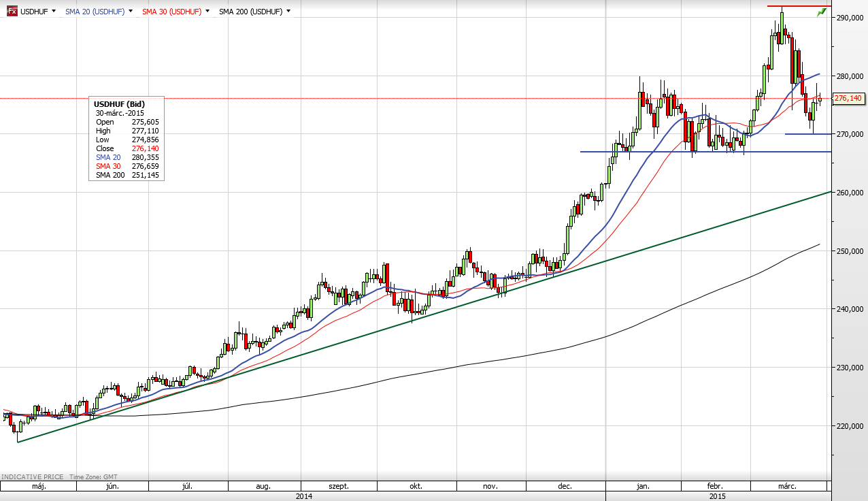The width and height of the screenshot is (868, 501).
Task: Click the dec. month label on time axis
Action: click(565, 487)
